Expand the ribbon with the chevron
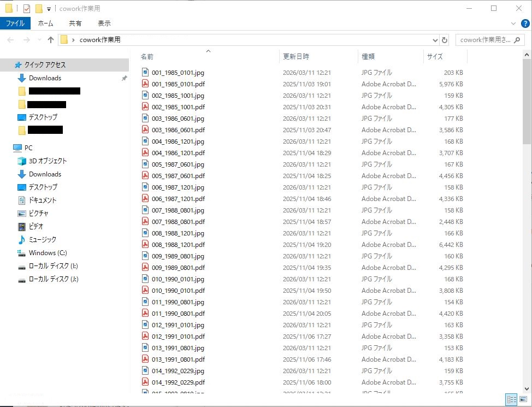 (513, 23)
